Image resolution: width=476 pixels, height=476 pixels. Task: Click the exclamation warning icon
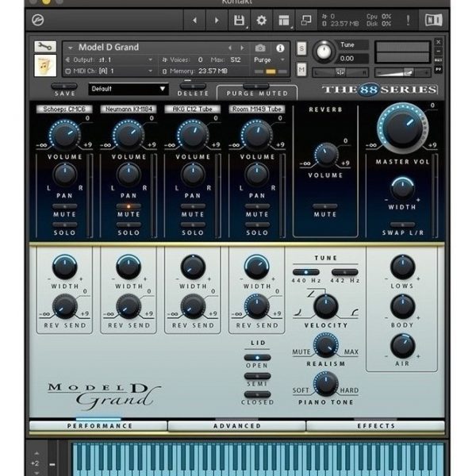(408, 20)
